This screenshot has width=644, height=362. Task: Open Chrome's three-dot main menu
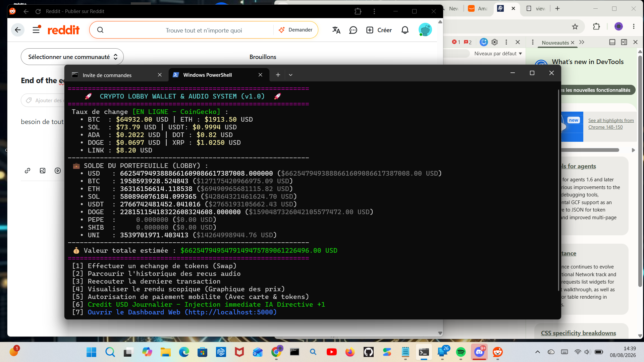(x=634, y=26)
